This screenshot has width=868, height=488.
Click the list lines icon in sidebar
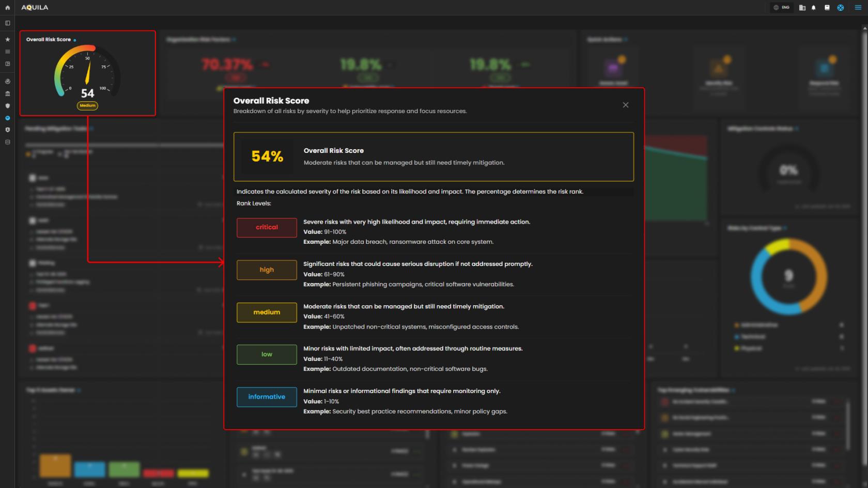(7, 52)
